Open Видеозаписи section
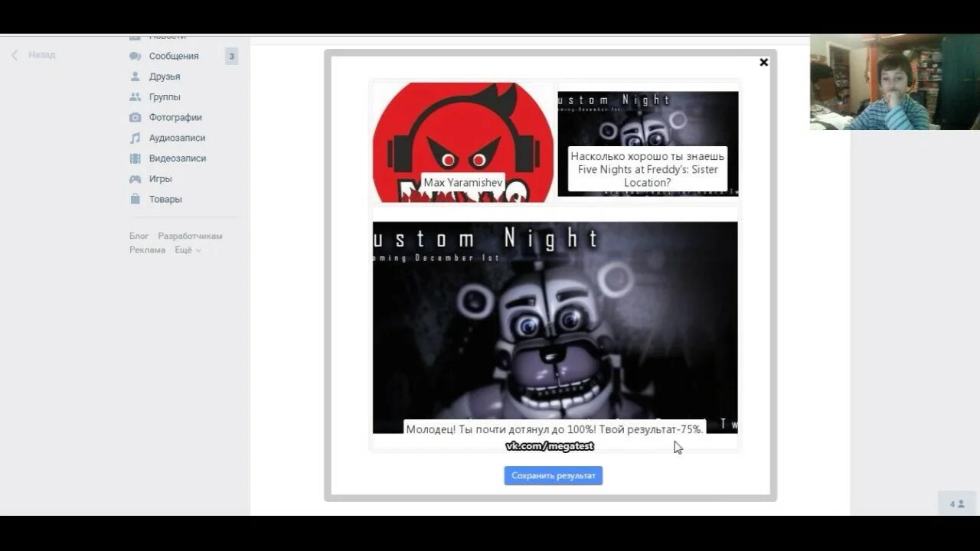This screenshot has height=551, width=980. [178, 158]
